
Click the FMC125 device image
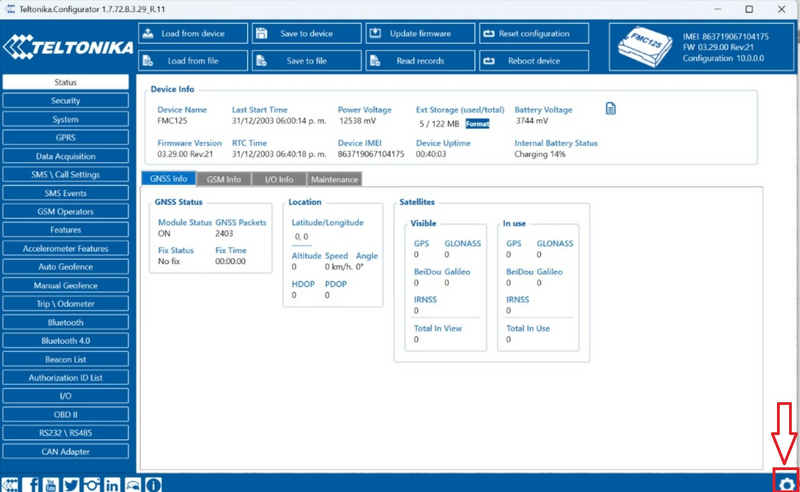click(644, 48)
